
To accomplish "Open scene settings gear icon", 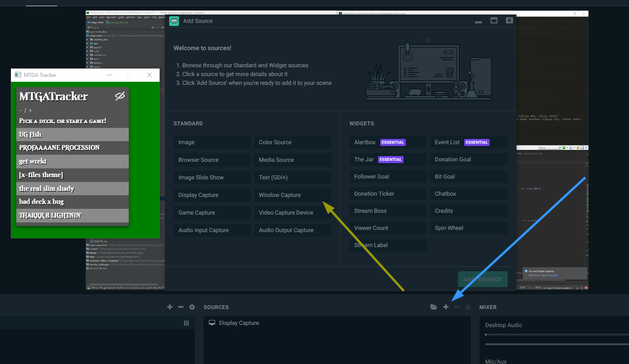I will point(192,307).
